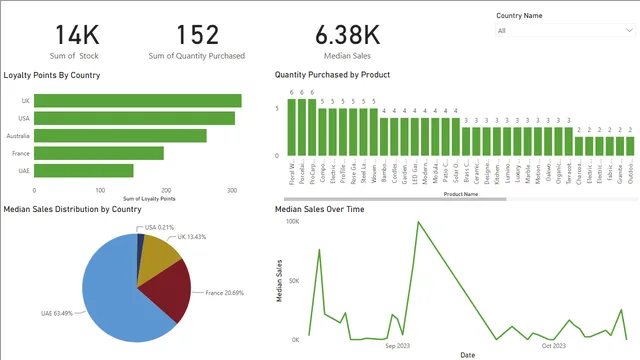Select the UAE bar in Loyalty Points chart
The height and width of the screenshot is (360, 640).
(84, 171)
